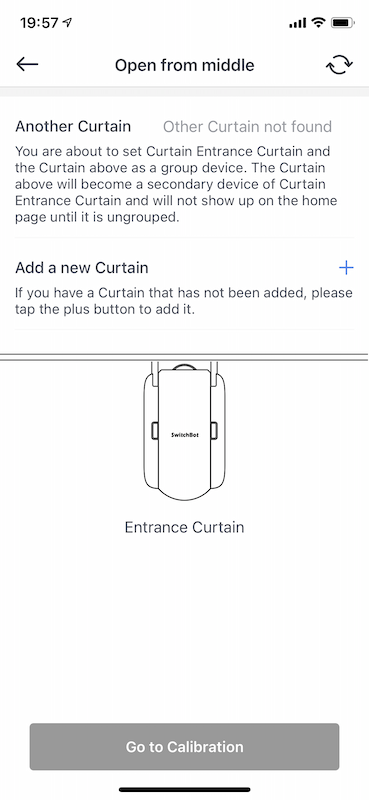Tap the home indicator bar
The width and height of the screenshot is (369, 800).
[184, 789]
